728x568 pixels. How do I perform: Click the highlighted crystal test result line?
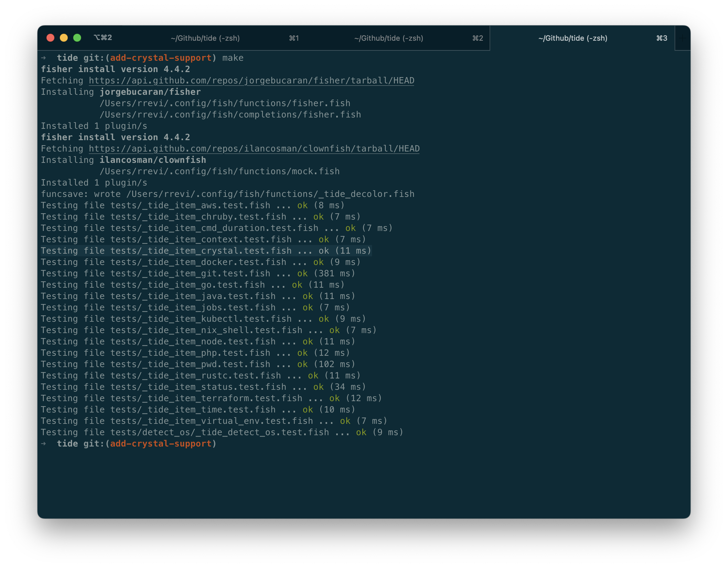[206, 251]
